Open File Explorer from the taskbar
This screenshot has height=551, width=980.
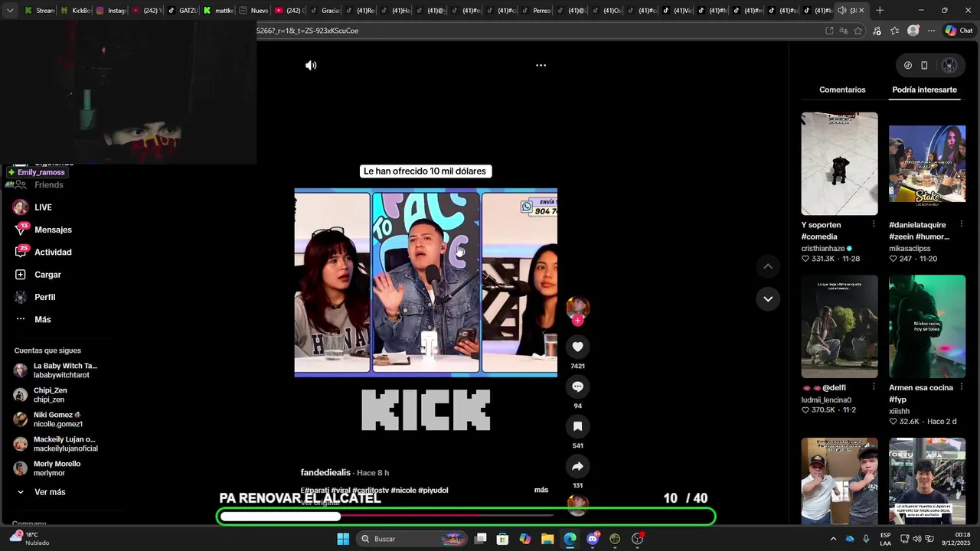(547, 539)
